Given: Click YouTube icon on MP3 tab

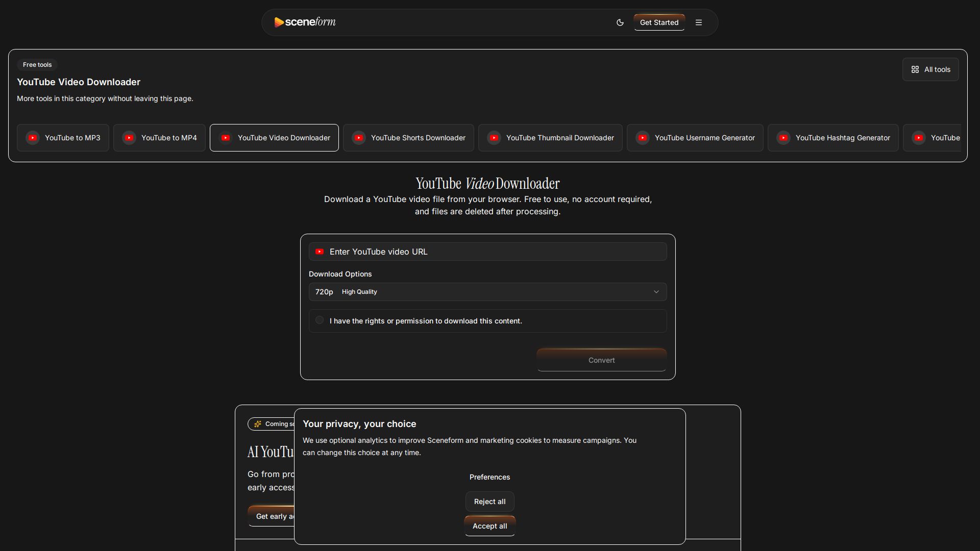Looking at the screenshot, I should pos(33,138).
